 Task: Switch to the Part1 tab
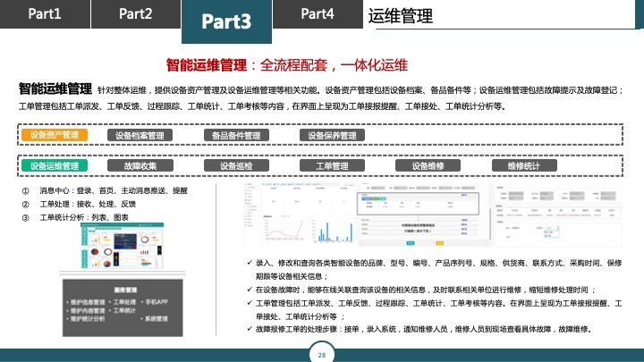pyautogui.click(x=45, y=14)
